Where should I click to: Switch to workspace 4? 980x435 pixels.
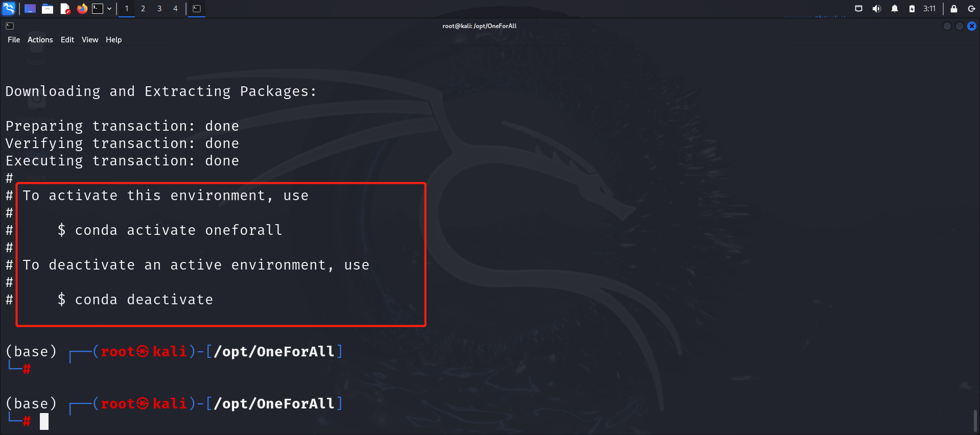click(175, 9)
